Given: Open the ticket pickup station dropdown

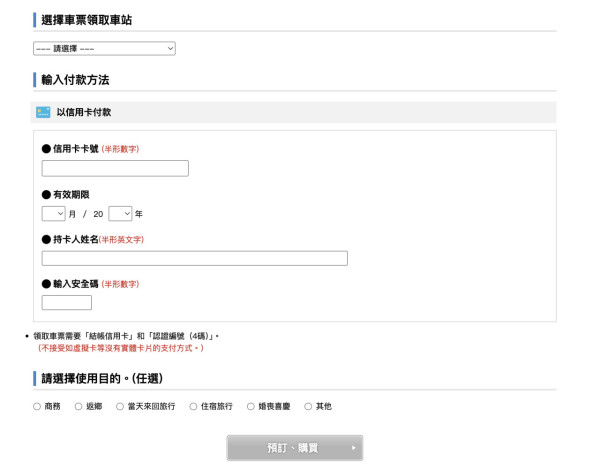Looking at the screenshot, I should (104, 48).
